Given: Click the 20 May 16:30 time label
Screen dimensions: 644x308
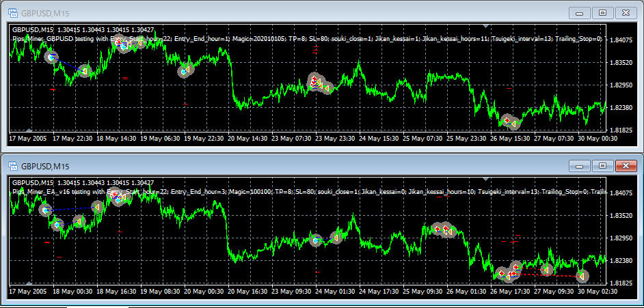Looking at the screenshot, I should click(x=248, y=292).
